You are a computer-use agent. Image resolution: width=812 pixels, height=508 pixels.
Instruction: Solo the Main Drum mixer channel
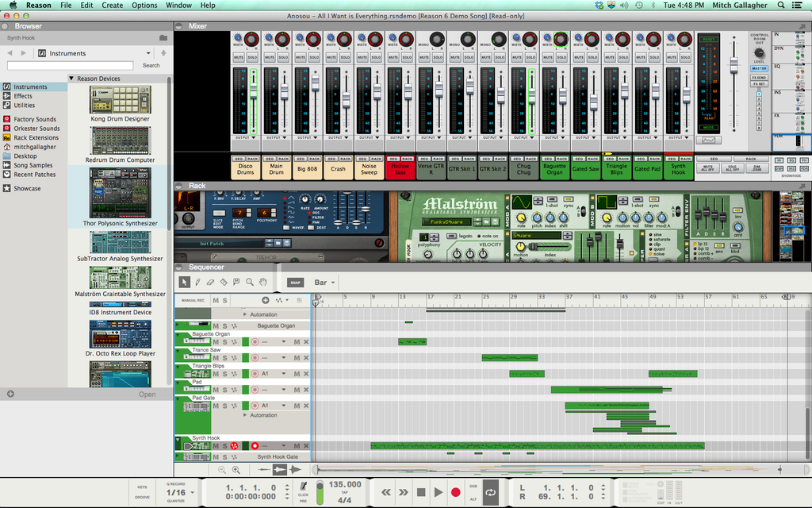(283, 57)
